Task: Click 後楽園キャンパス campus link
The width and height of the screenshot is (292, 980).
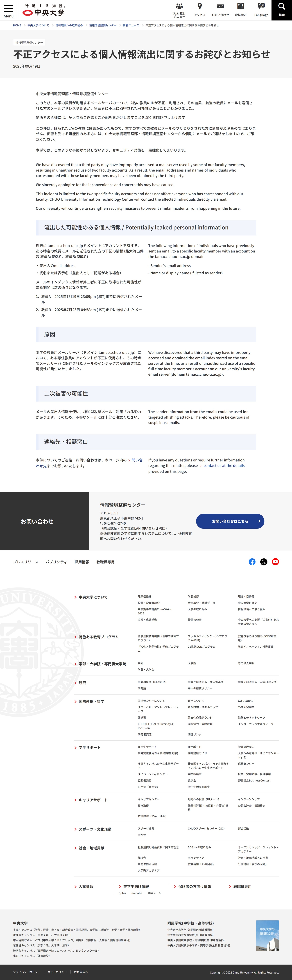Action: [42, 935]
